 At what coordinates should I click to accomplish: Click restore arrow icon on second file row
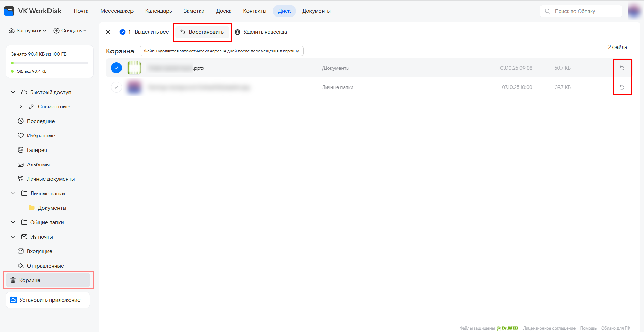pyautogui.click(x=622, y=87)
